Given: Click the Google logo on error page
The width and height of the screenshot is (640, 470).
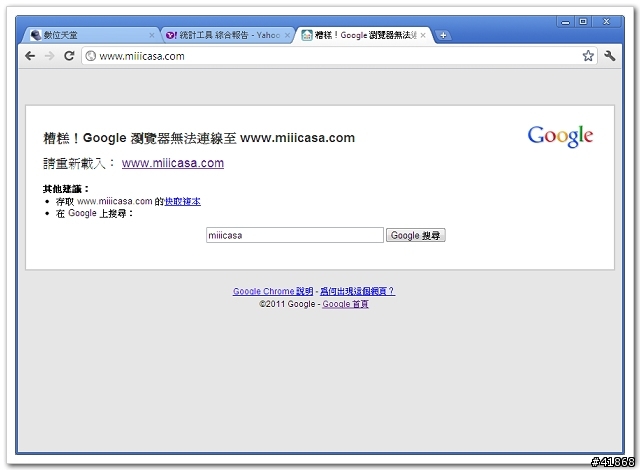Looking at the screenshot, I should click(560, 136).
